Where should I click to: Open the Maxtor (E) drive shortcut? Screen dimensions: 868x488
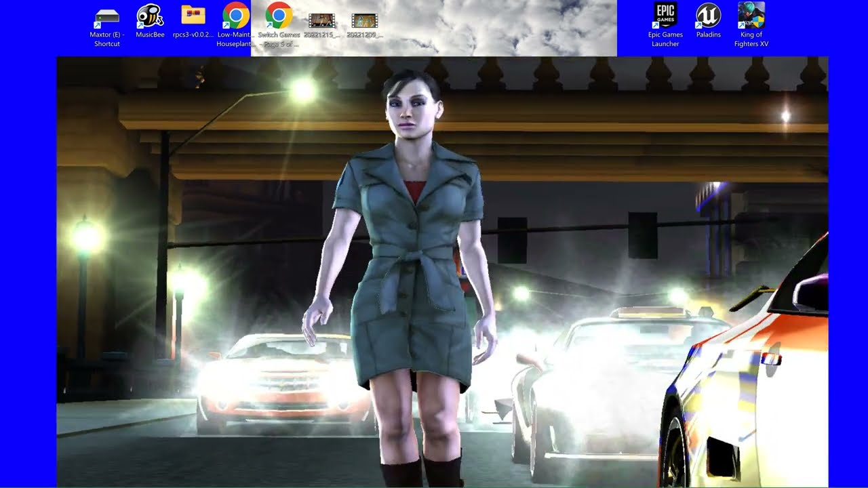(x=107, y=26)
